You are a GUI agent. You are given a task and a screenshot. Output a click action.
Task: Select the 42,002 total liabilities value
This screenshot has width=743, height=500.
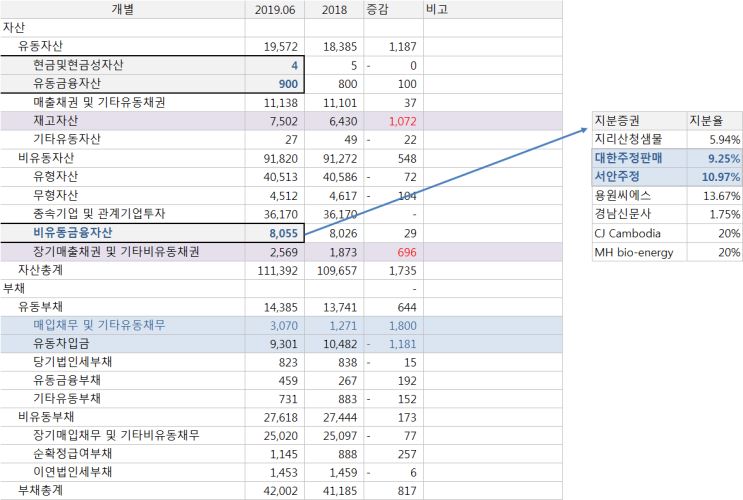tap(281, 491)
